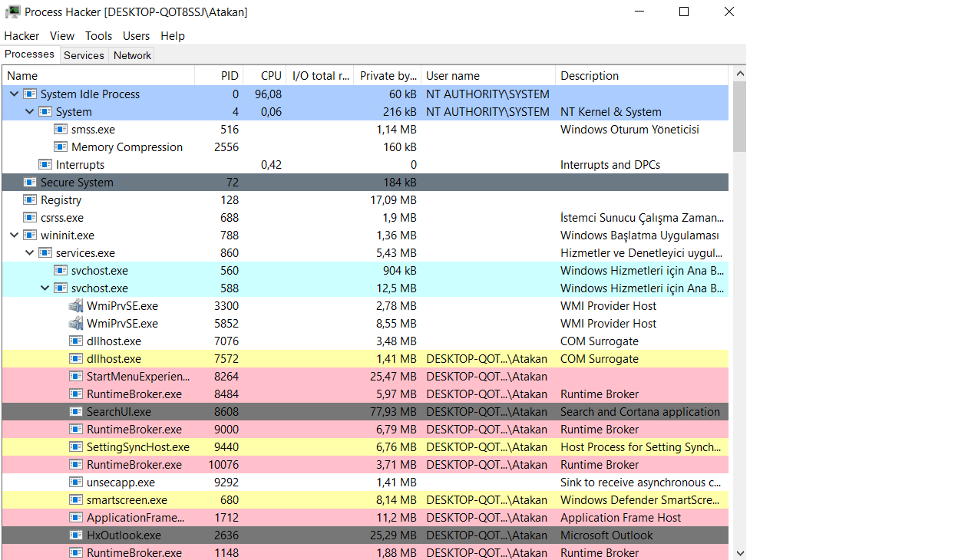
Task: Switch to the Network tab
Action: coord(132,55)
